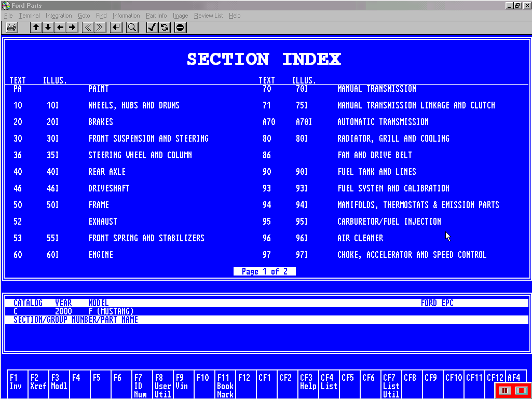Select STEERING WHEEL AND COLUMN section

(x=140, y=155)
